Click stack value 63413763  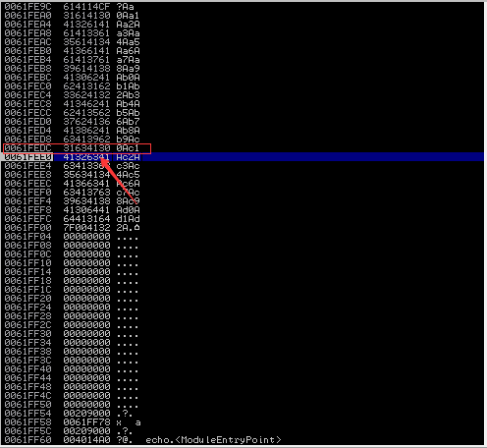click(x=86, y=193)
